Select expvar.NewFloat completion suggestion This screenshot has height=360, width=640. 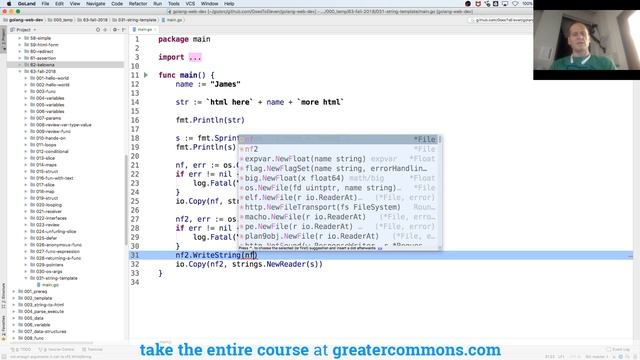[339, 159]
